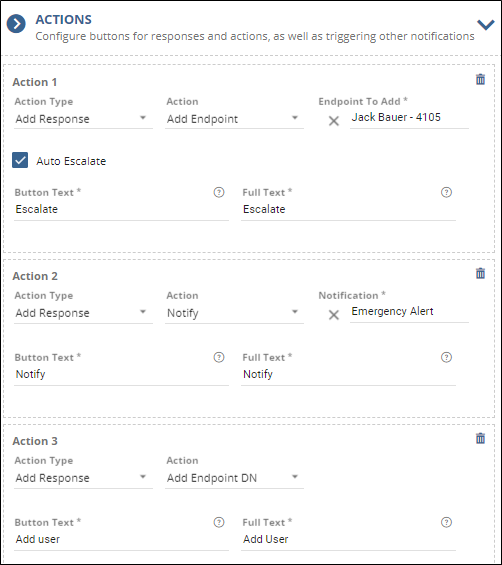The width and height of the screenshot is (502, 565).
Task: Click the Action 3 title
Action: click(35, 441)
